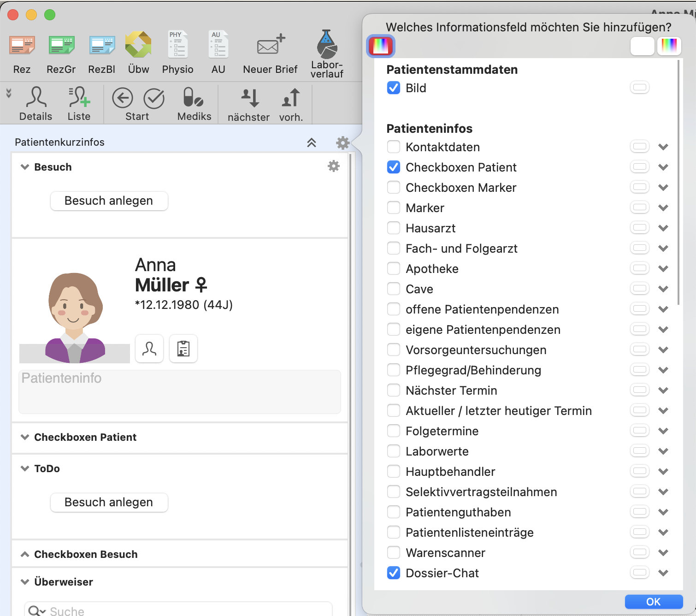Uncheck the Dossier-Chat checkbox
Viewport: 696px width, 616px height.
394,573
